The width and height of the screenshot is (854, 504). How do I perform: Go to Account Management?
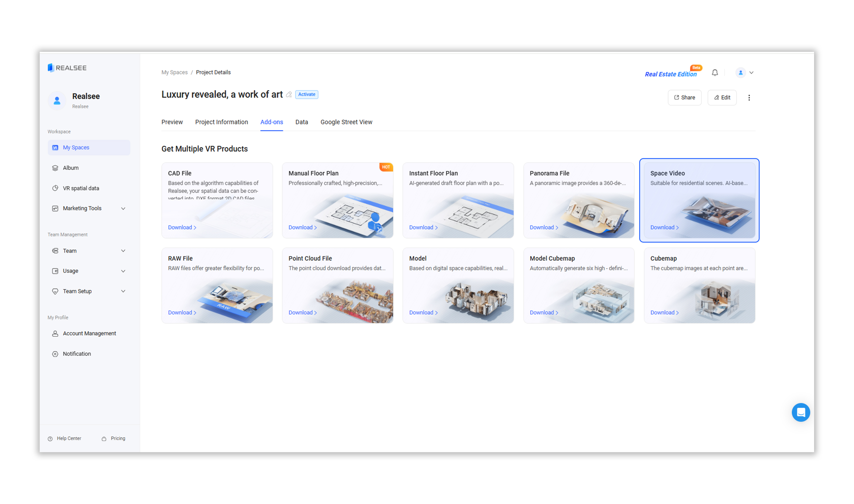[x=89, y=334]
